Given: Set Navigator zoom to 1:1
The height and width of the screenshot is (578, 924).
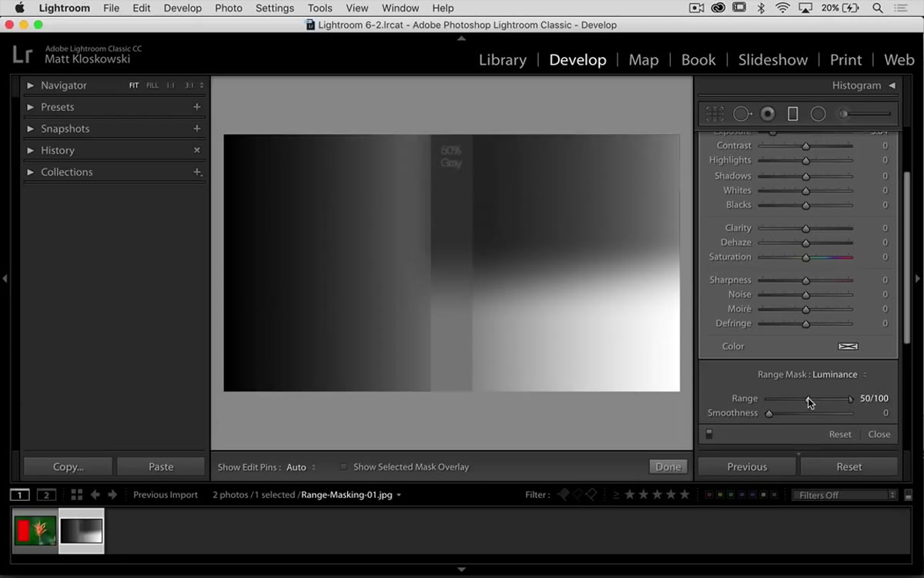Looking at the screenshot, I should coord(171,86).
